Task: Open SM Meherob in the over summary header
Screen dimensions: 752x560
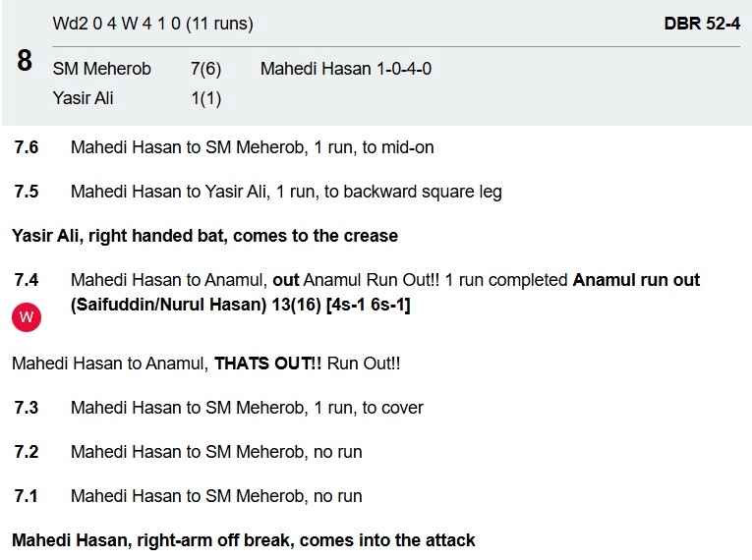Action: point(99,68)
